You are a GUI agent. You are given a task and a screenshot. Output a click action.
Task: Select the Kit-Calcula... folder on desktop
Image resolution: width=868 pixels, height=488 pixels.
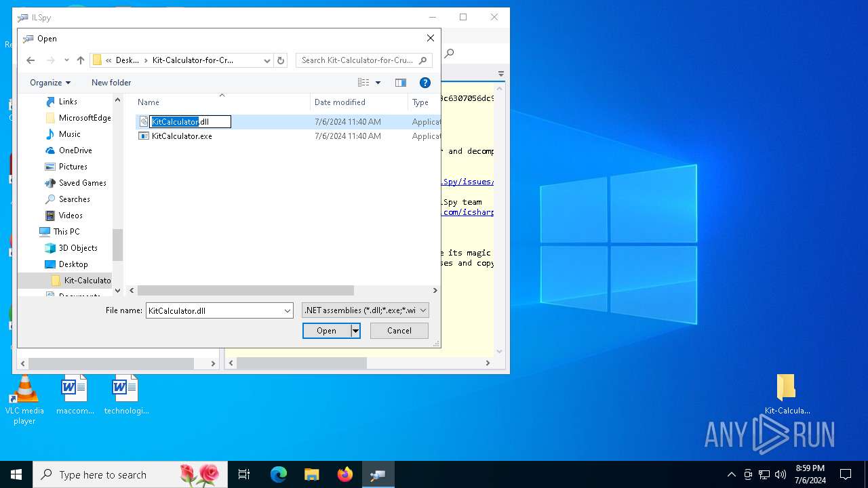point(787,394)
